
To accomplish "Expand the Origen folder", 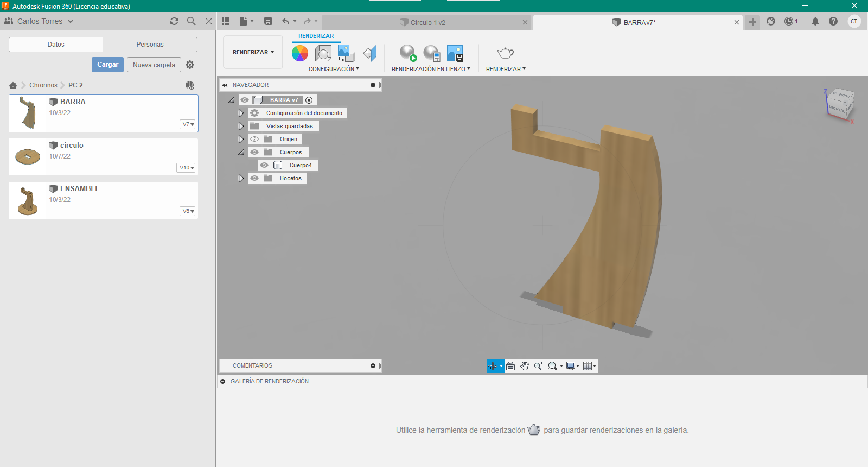I will coord(241,139).
